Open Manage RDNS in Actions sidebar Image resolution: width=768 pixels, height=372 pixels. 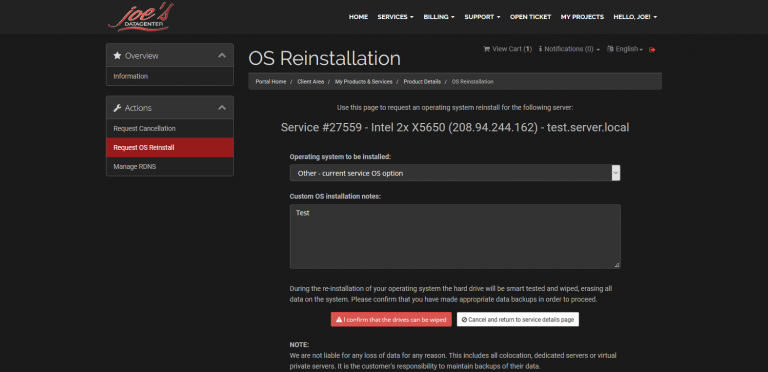[169, 166]
